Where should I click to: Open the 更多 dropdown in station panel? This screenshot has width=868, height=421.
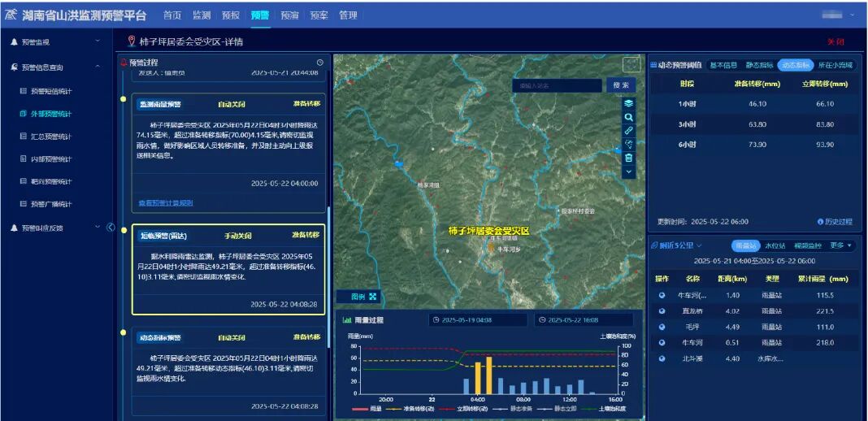click(840, 245)
